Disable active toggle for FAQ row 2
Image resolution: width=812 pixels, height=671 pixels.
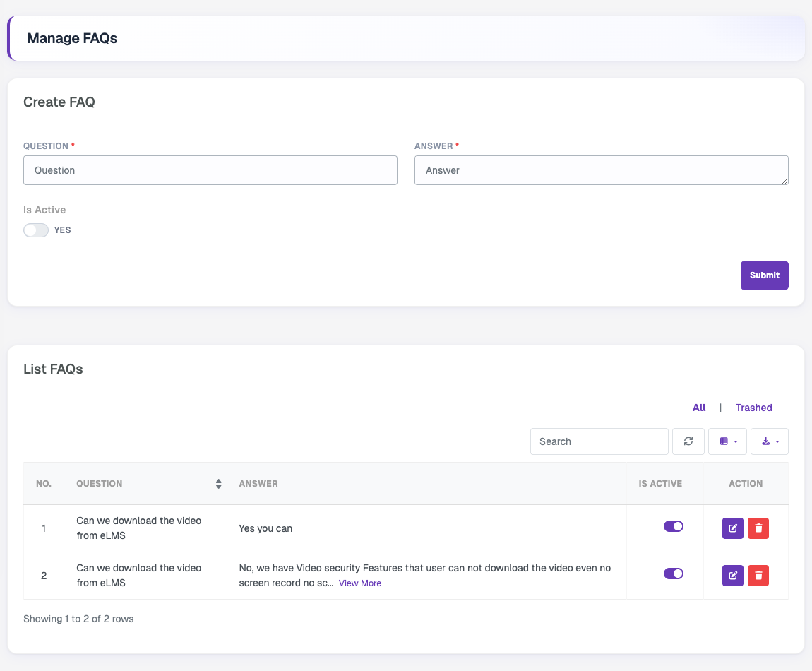point(673,573)
